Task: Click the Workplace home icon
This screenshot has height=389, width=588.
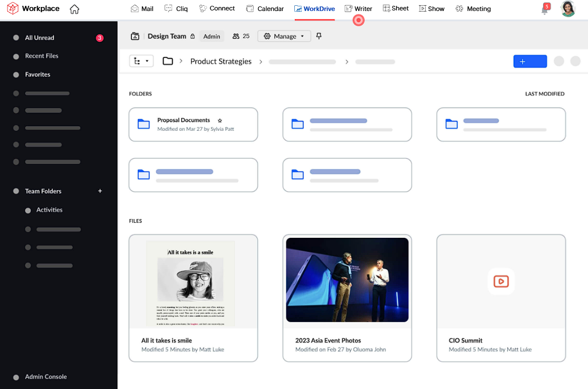Action: pos(74,9)
